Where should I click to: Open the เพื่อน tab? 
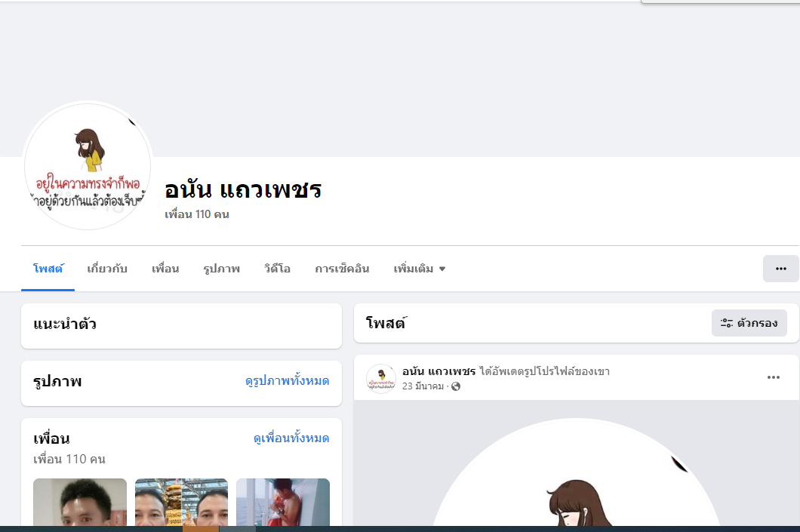point(165,269)
